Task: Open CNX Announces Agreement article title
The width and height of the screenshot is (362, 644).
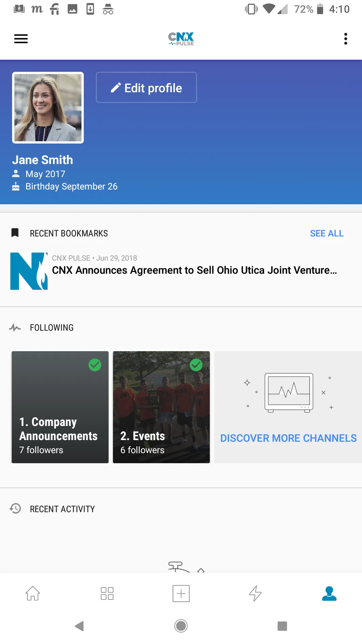Action: coord(194,270)
